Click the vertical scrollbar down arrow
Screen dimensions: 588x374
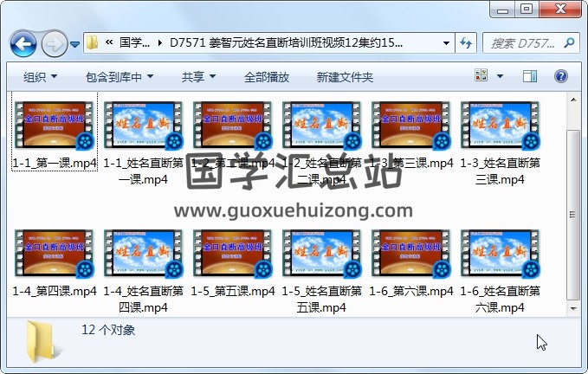coord(573,309)
